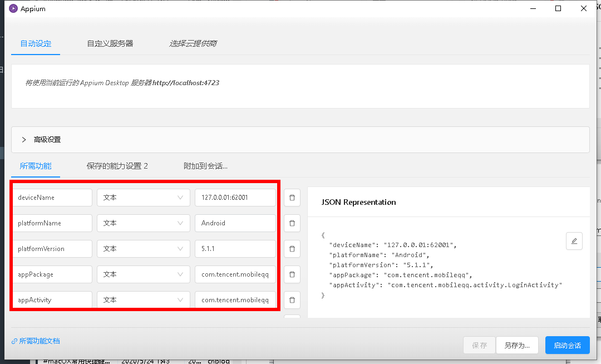
Task: Click the appActivity name field
Action: click(52, 300)
